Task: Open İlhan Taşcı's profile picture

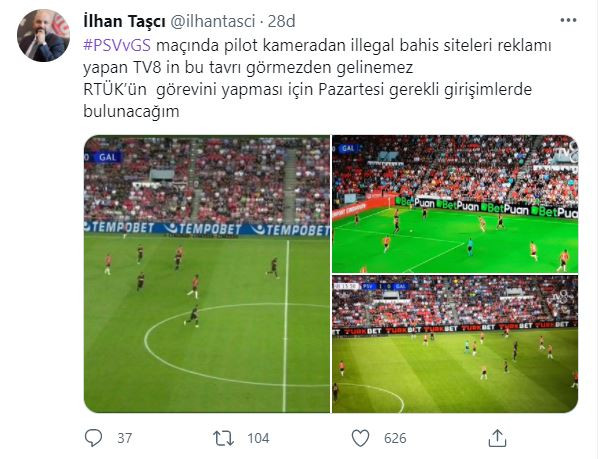Action: click(x=43, y=36)
